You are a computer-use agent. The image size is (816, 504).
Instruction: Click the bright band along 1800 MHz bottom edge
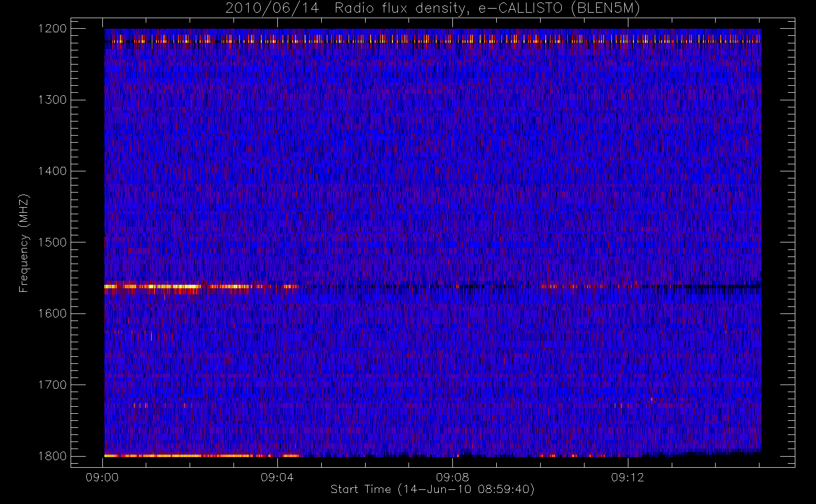coord(202,456)
